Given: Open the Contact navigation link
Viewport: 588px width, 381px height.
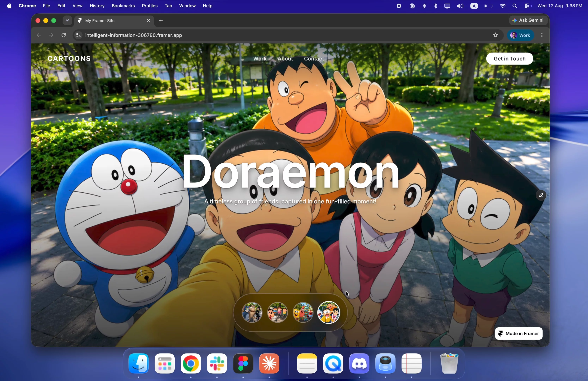Looking at the screenshot, I should (314, 59).
